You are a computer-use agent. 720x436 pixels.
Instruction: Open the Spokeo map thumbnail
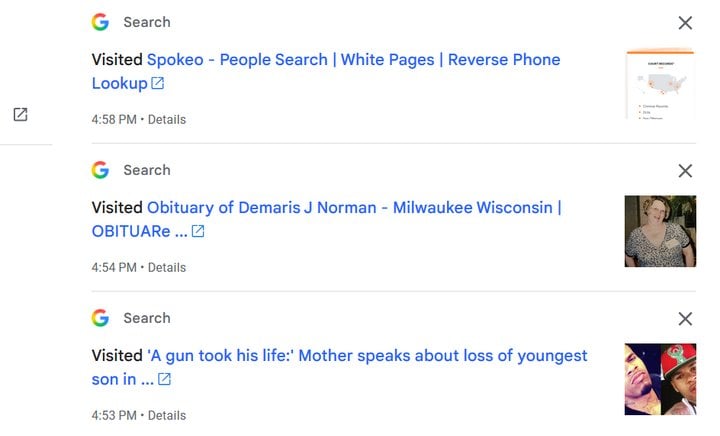660,83
